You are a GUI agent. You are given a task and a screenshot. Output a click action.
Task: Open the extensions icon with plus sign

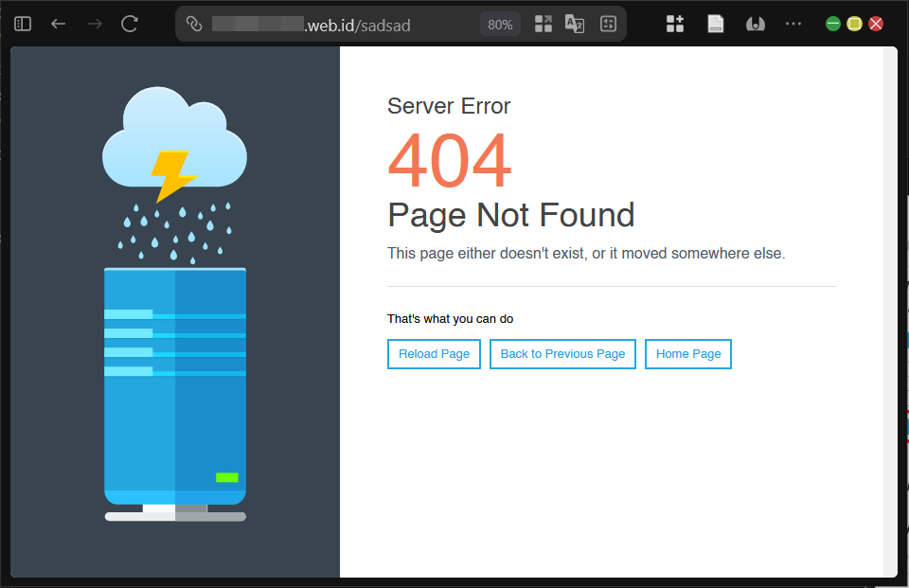click(x=675, y=24)
